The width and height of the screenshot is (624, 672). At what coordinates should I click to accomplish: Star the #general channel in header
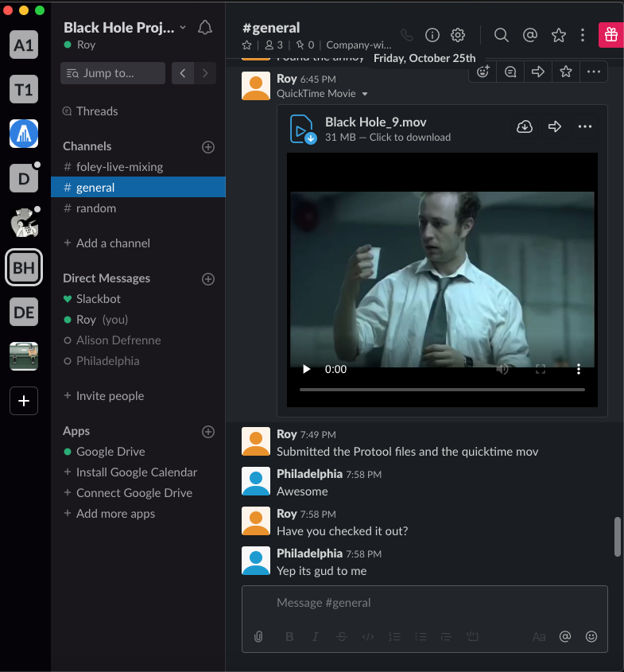[246, 45]
